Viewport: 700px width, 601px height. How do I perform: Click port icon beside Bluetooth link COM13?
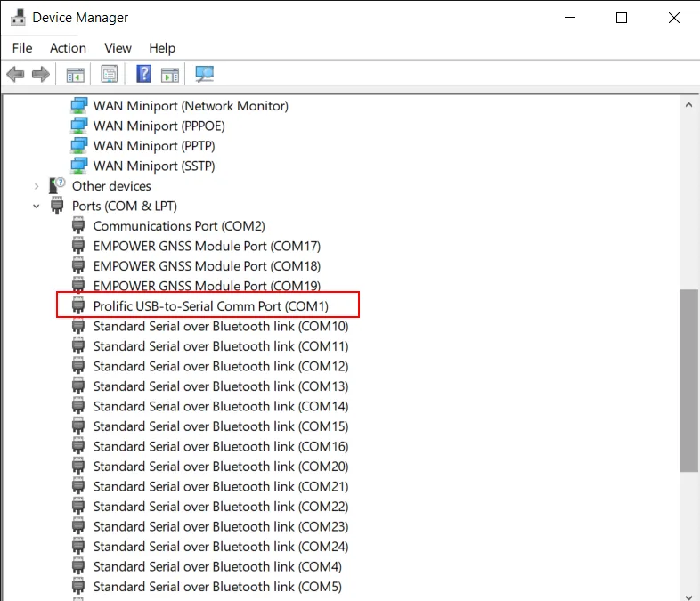tap(78, 386)
